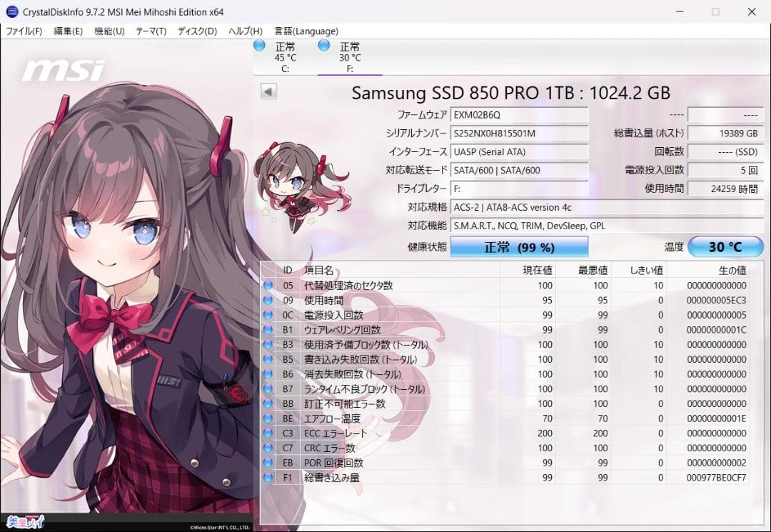
Task: Click the 30 °C temperature button
Action: (726, 246)
